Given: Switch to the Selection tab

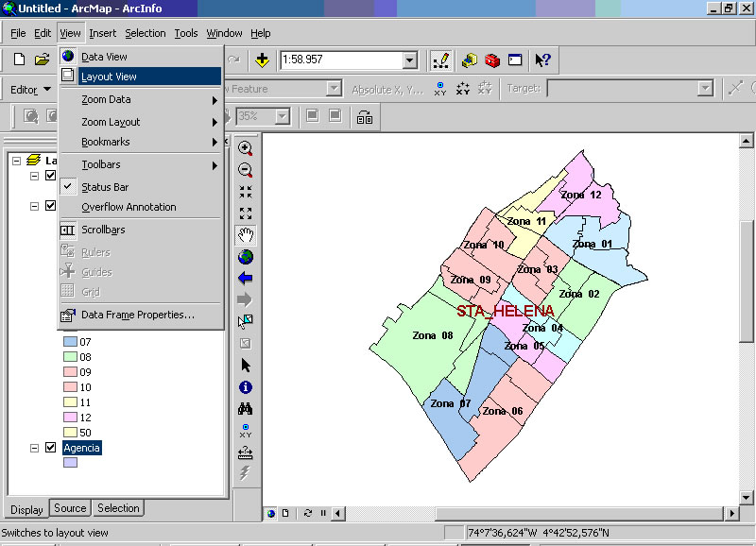Looking at the screenshot, I should tap(118, 508).
